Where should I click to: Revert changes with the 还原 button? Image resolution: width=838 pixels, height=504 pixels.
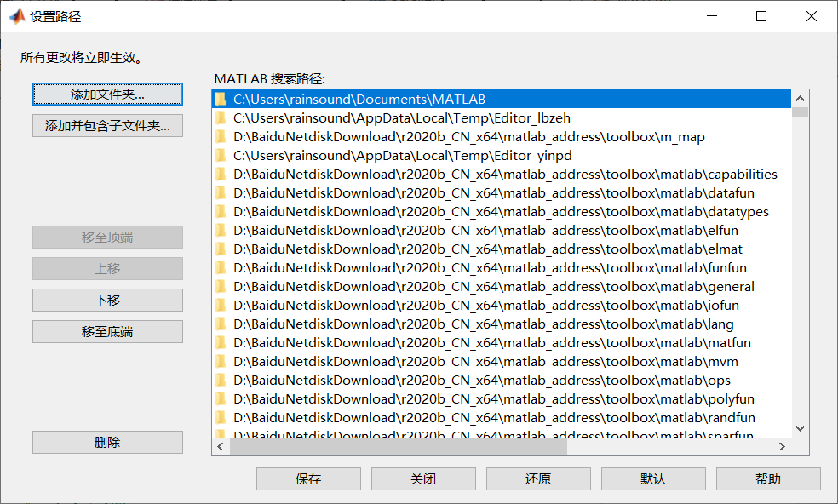click(x=538, y=478)
